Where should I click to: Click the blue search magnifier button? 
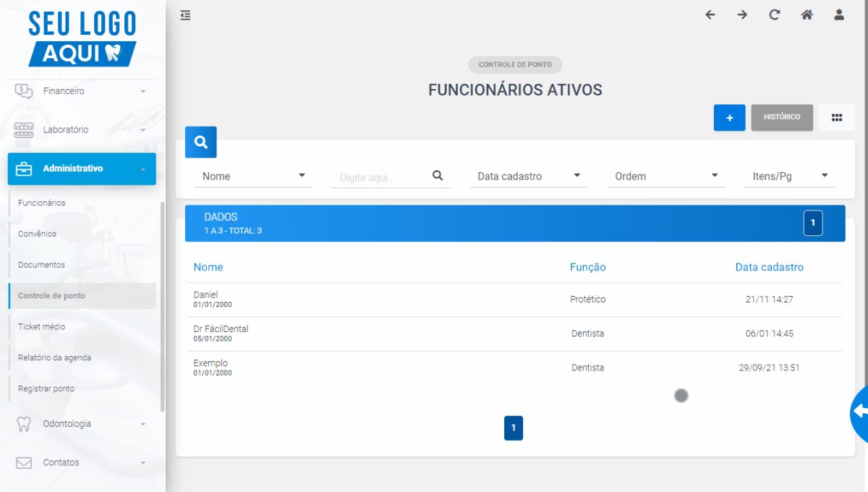point(201,142)
